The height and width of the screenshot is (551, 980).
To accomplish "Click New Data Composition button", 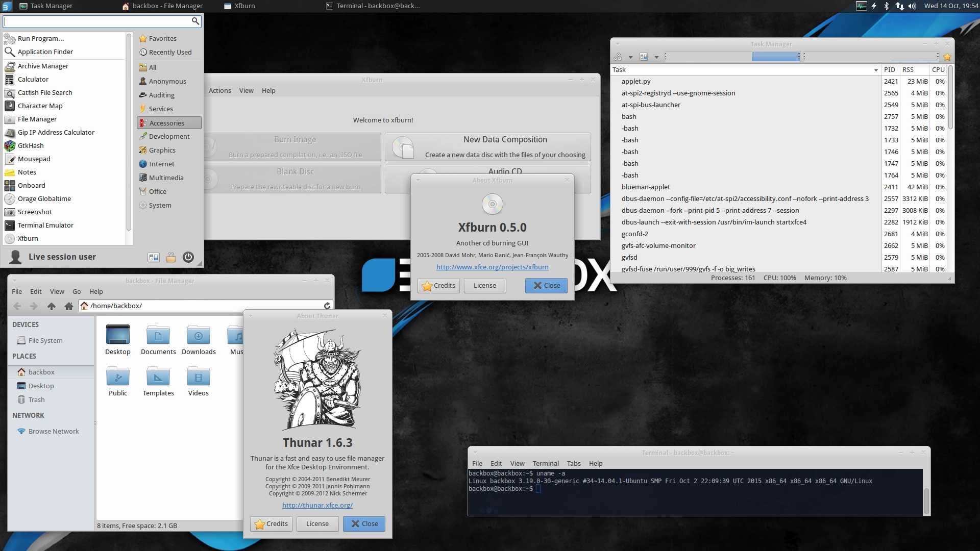I will click(488, 147).
